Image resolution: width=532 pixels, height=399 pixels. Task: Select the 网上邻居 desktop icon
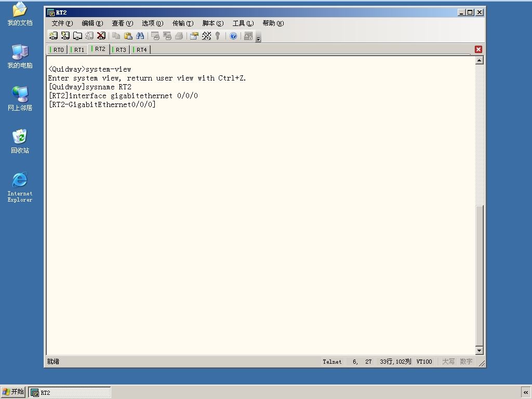click(x=20, y=99)
